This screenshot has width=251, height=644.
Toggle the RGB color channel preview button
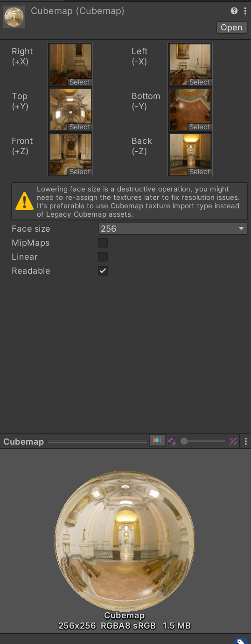(157, 441)
